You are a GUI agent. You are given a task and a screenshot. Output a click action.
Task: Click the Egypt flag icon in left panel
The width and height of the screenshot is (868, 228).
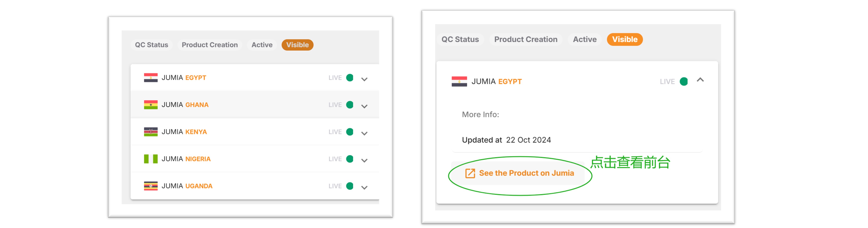click(x=151, y=78)
